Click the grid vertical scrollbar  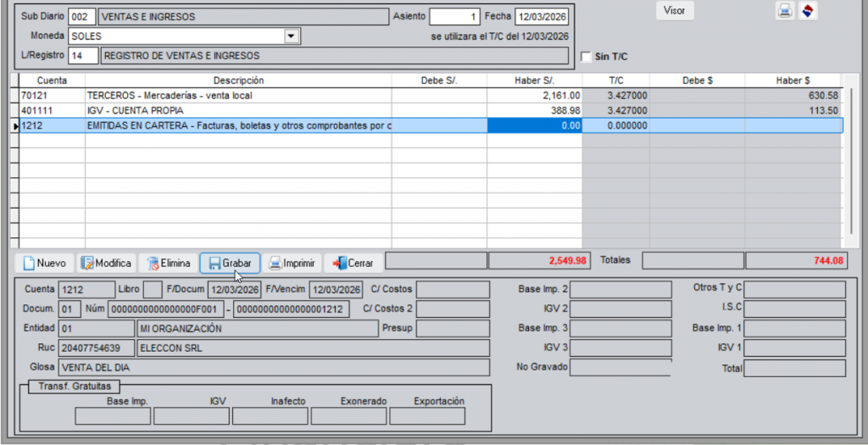point(851,160)
